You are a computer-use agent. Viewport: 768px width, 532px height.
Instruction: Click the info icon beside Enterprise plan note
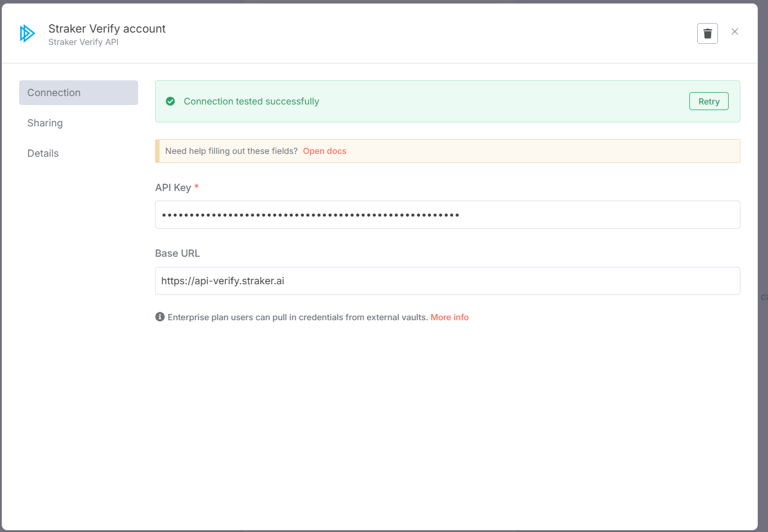160,317
